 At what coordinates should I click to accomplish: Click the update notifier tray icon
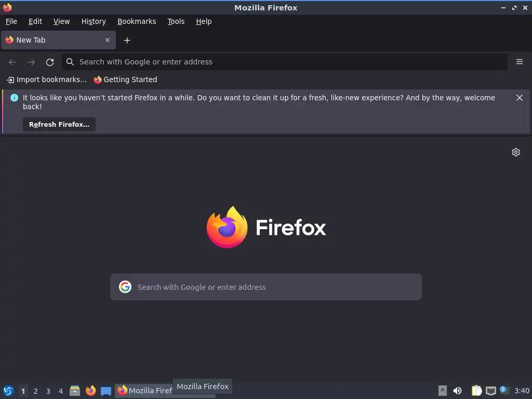point(504,390)
